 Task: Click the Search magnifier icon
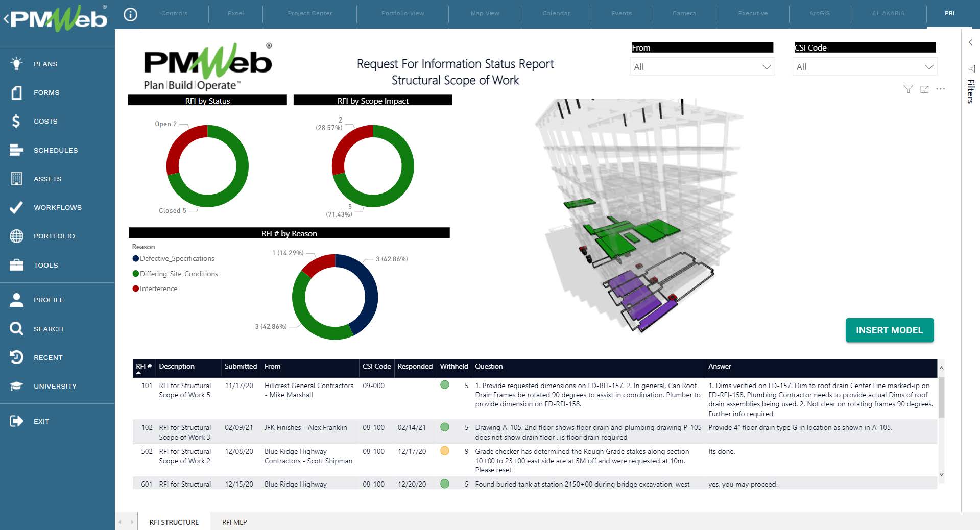point(16,329)
